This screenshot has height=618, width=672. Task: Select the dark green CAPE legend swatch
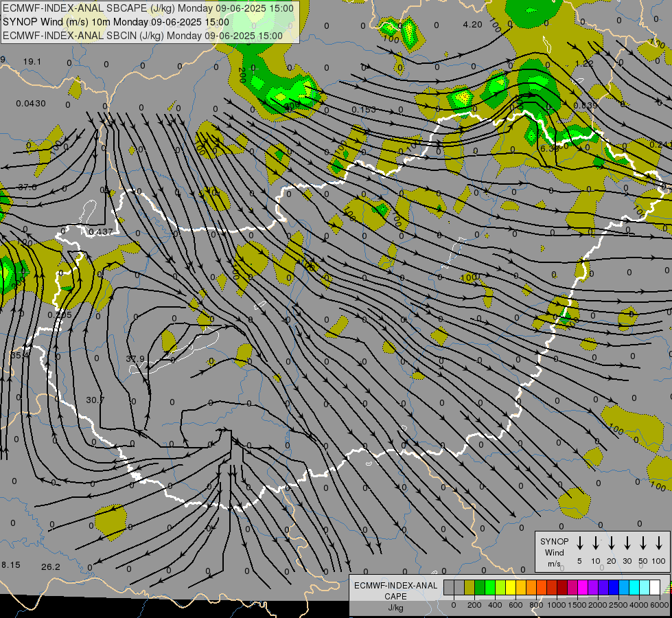[x=480, y=588]
